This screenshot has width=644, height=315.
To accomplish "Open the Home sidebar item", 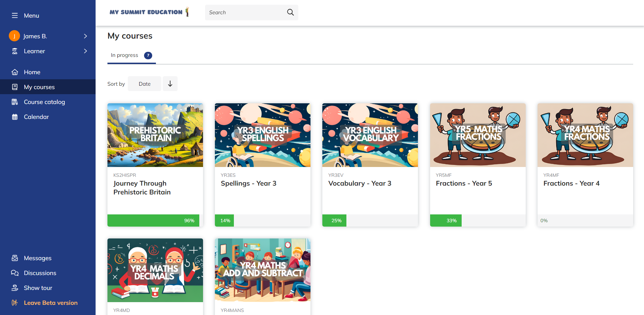I will pos(48,72).
